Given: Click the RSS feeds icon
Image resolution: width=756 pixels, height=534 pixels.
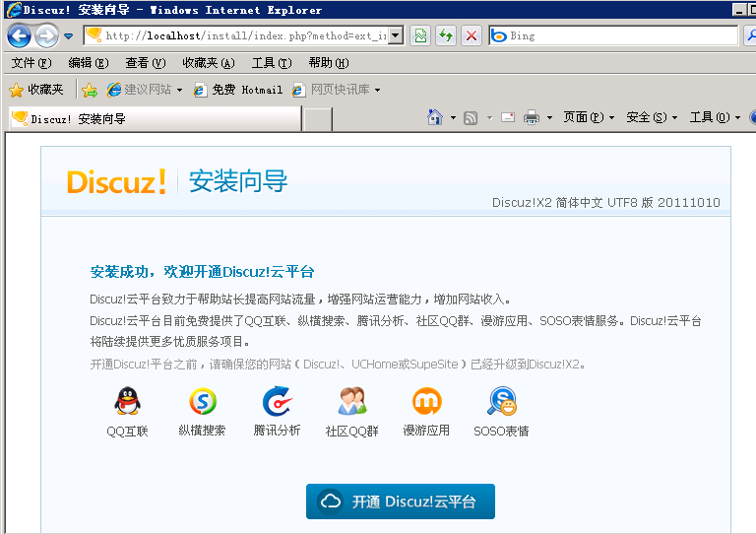Looking at the screenshot, I should 471,117.
